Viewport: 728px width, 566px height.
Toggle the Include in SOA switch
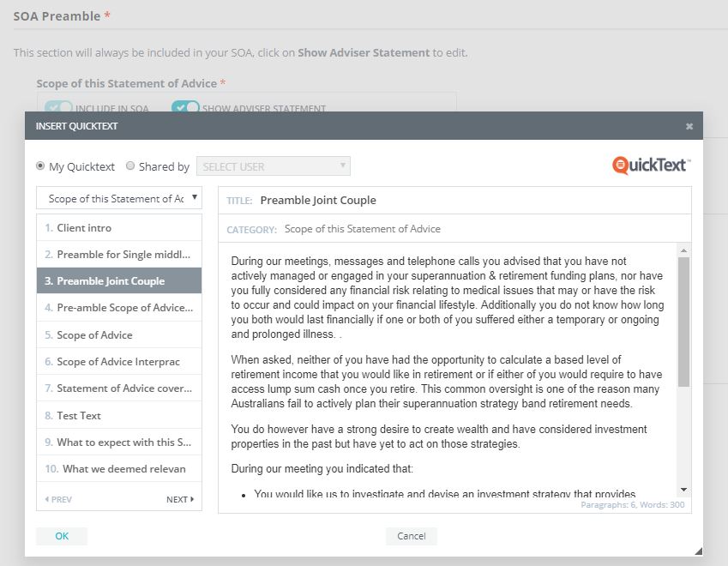[x=58, y=108]
